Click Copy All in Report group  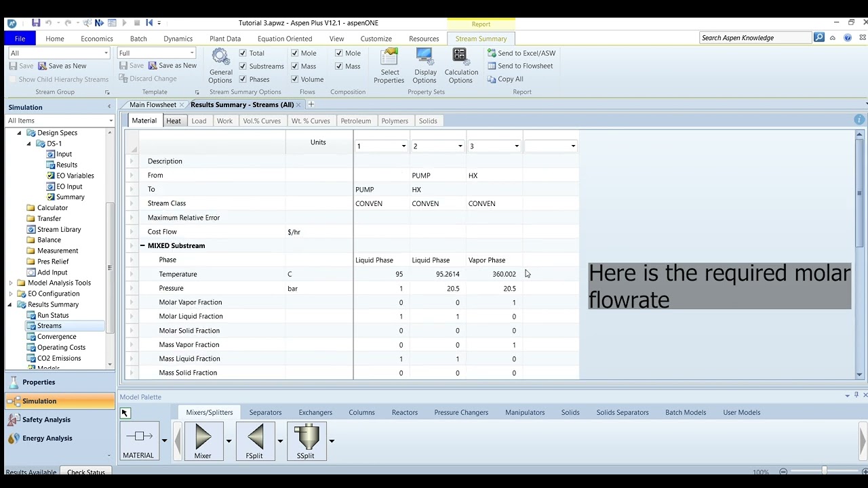[x=505, y=79]
